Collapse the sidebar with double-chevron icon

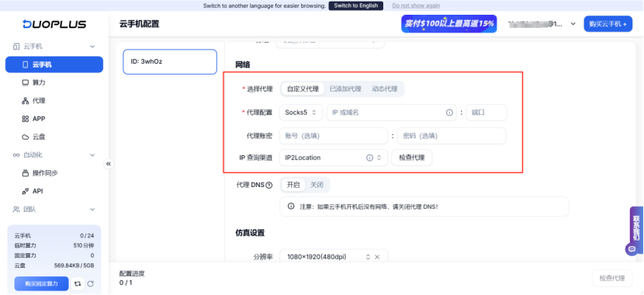click(109, 164)
